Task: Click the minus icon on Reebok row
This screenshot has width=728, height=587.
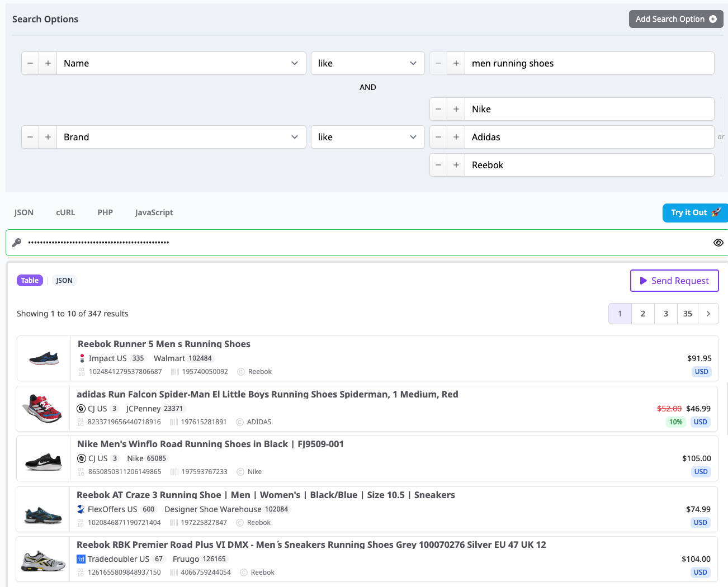Action: pyautogui.click(x=438, y=165)
